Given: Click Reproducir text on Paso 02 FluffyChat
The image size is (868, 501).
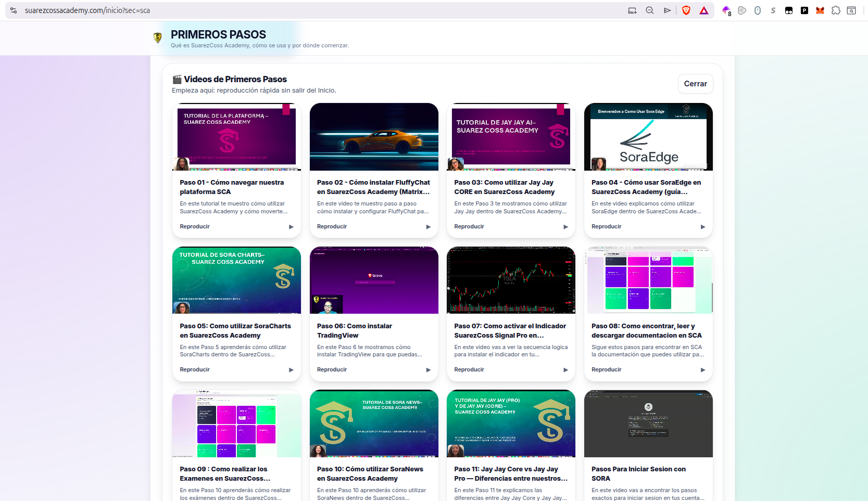Looking at the screenshot, I should tap(332, 226).
